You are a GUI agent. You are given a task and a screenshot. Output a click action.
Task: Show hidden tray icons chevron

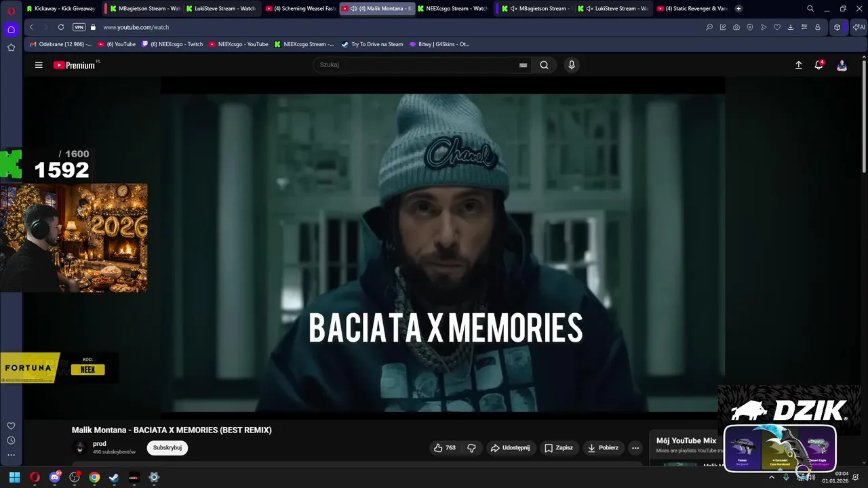coord(771,477)
